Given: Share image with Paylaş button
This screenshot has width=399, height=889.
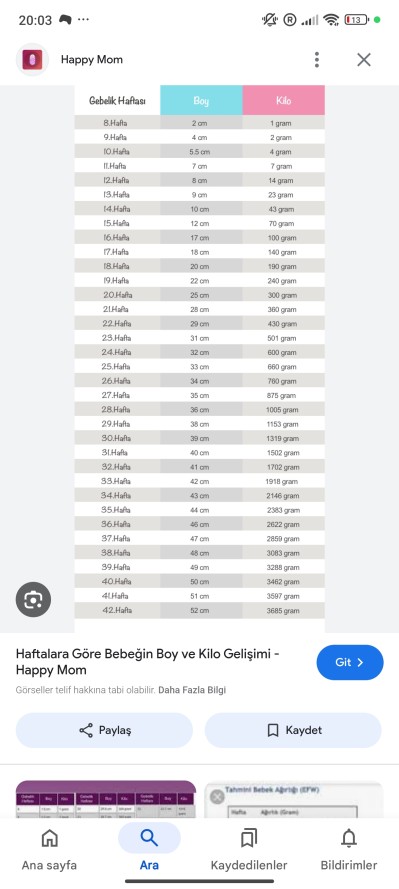Looking at the screenshot, I should 104,730.
